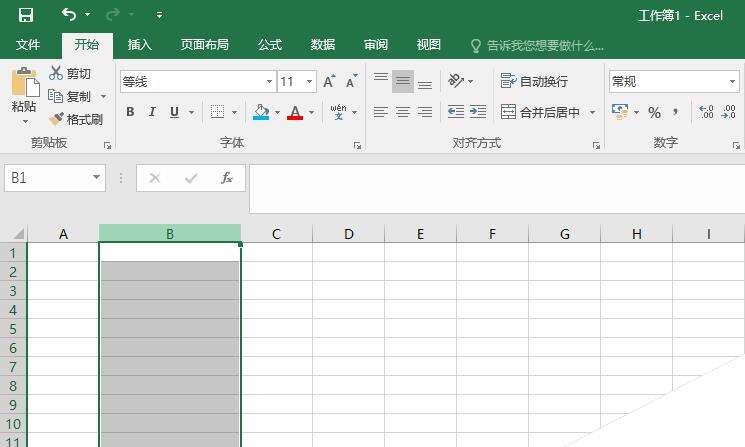Screen dimensions: 745x447
Task: Toggle 自动换行 wrap text
Action: [534, 81]
